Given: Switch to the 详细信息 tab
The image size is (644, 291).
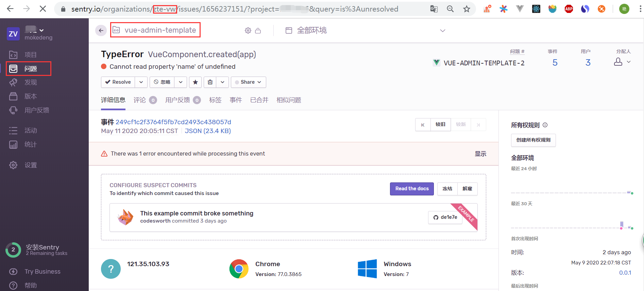Looking at the screenshot, I should tap(113, 100).
